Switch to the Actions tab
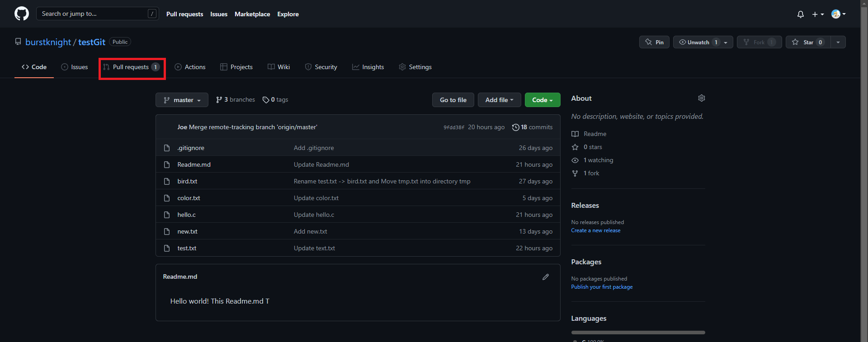The width and height of the screenshot is (868, 342). click(x=190, y=67)
